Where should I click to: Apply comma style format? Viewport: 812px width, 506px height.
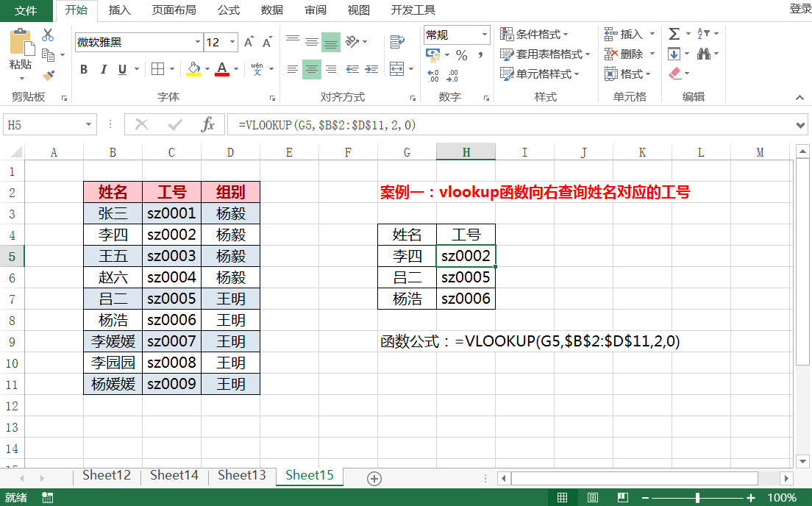480,55
